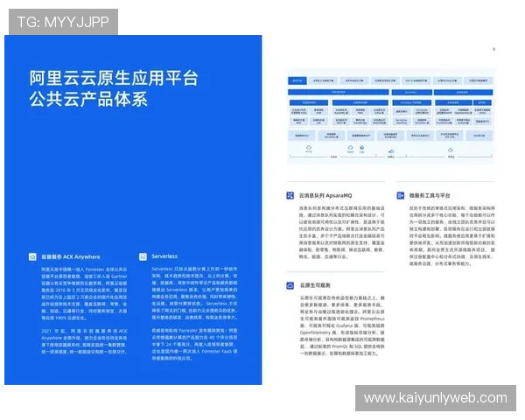This screenshot has height=420, width=525.
Task: Select the highlighted blue tab in the diagram's top row
Action: tap(297, 80)
